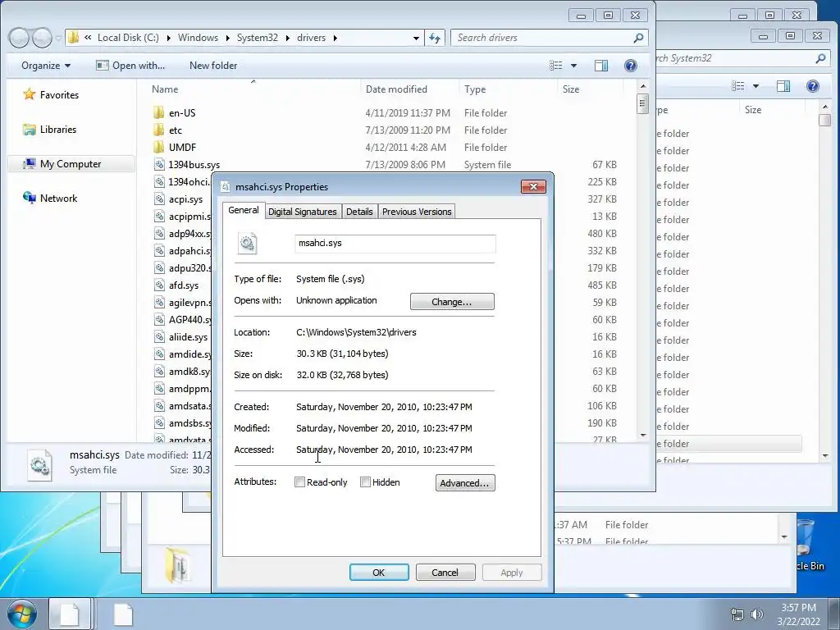Select the UMDF folder icon
This screenshot has width=840, height=630.
point(158,147)
